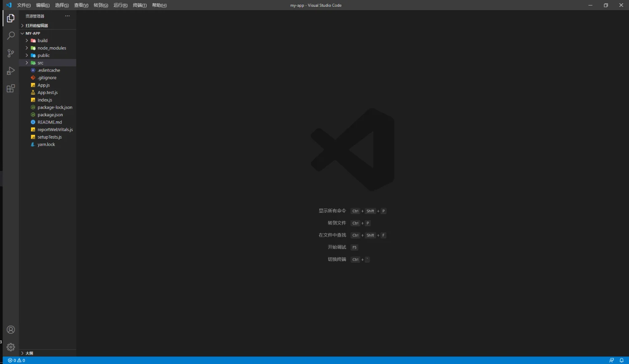
Task: Open the Extensions view icon
Action: (11, 88)
